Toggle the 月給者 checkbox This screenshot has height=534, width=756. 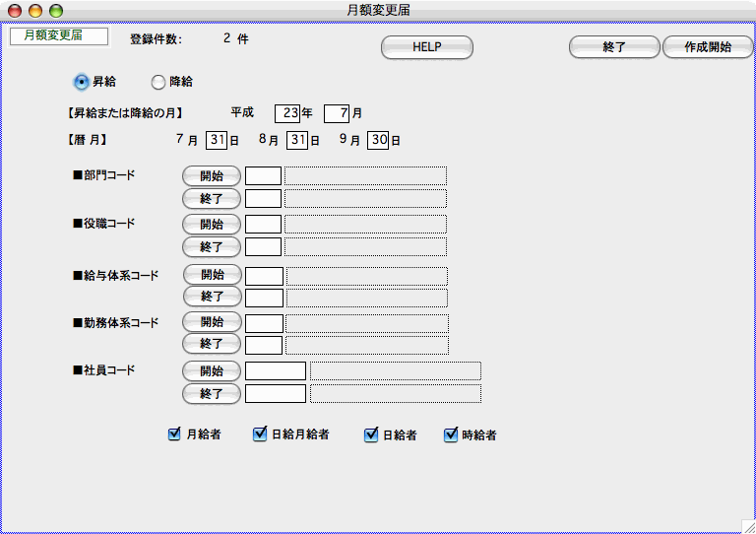174,434
